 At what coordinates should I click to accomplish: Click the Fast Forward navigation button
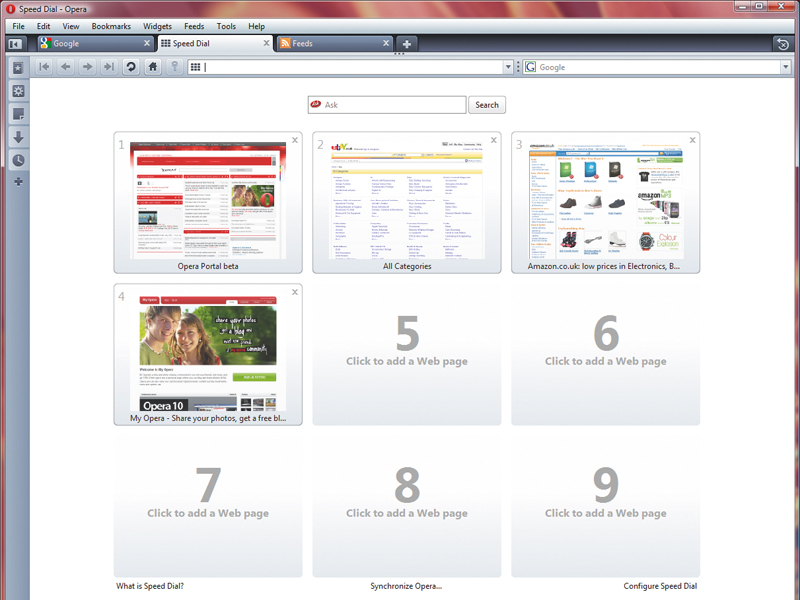pyautogui.click(x=109, y=67)
